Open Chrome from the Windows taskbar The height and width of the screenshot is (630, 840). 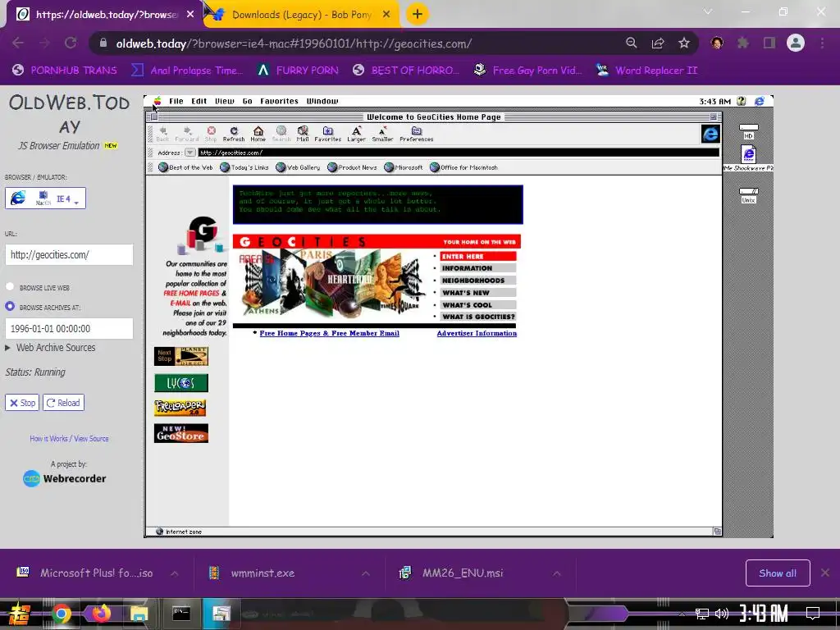(61, 614)
